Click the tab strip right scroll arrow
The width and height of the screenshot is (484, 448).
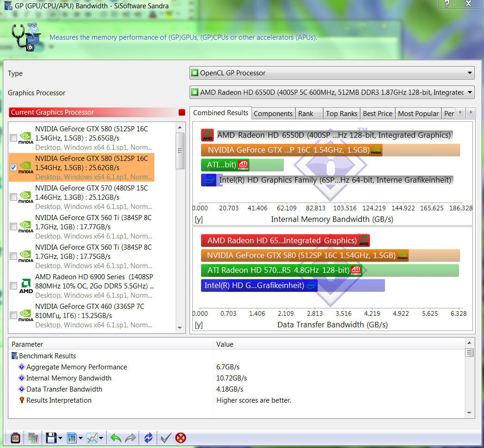click(471, 112)
